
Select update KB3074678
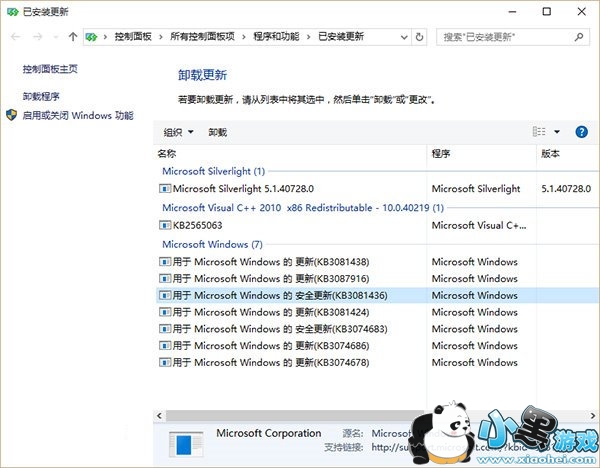click(x=271, y=362)
